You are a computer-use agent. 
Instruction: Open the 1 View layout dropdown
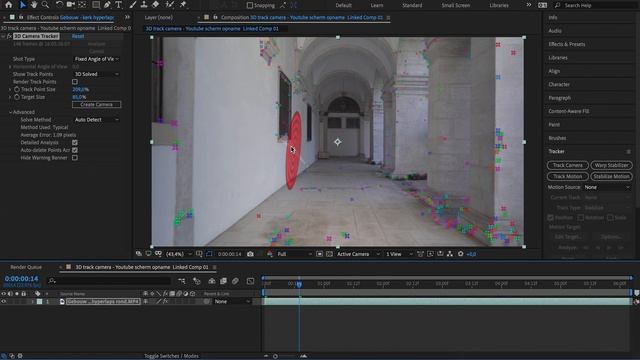click(x=399, y=254)
